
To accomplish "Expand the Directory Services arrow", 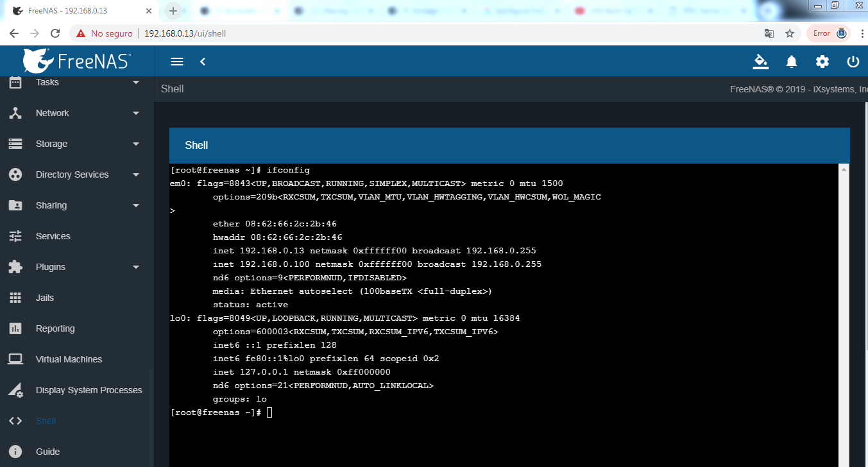I will (x=135, y=174).
